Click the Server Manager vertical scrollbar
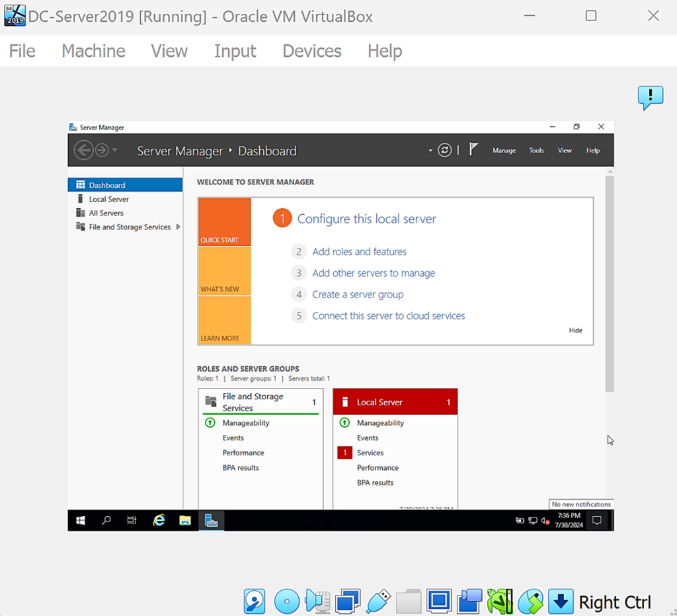Screen dimensions: 677x616 coord(610,284)
